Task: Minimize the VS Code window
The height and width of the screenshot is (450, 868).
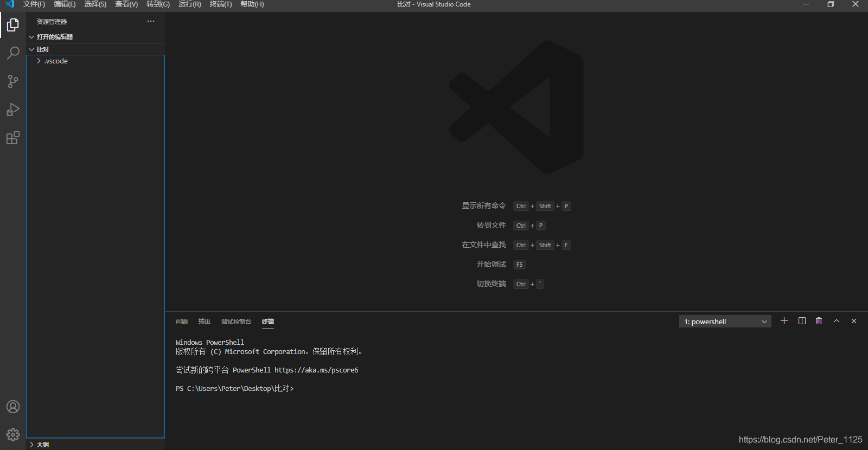Action: click(x=806, y=4)
